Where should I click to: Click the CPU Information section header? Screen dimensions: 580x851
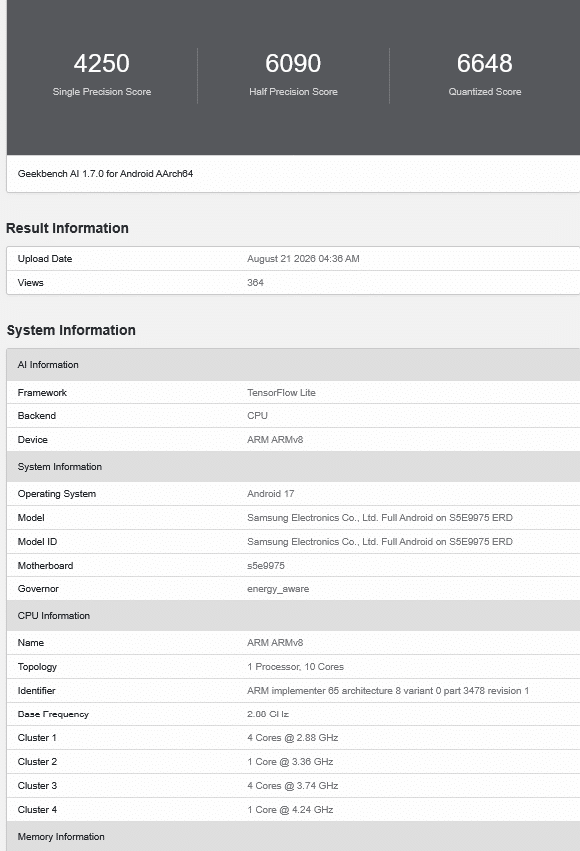point(294,615)
